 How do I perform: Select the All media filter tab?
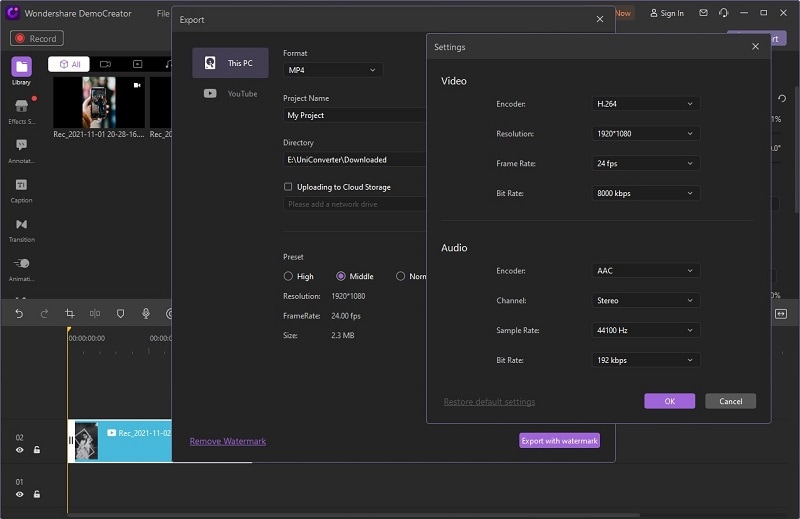pyautogui.click(x=69, y=64)
